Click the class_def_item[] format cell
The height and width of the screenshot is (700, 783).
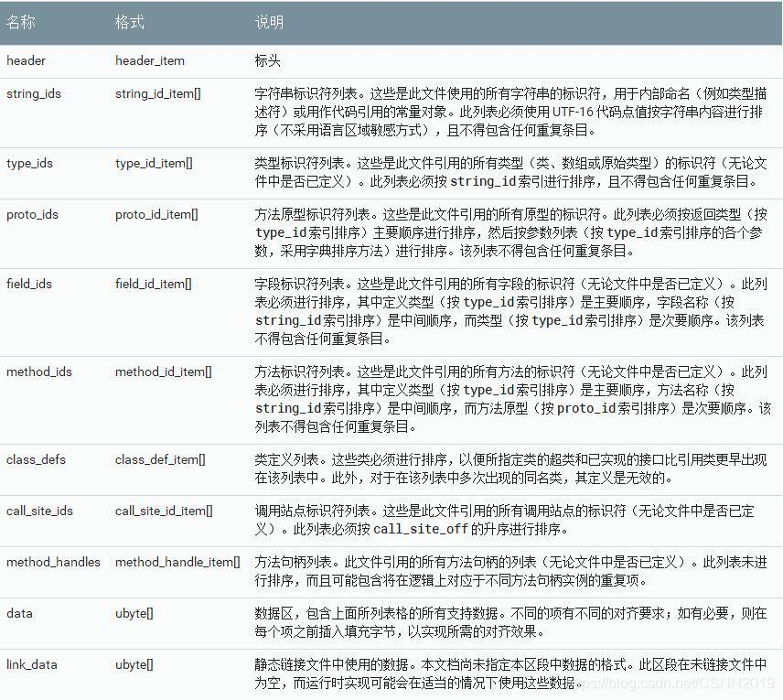pos(160,459)
